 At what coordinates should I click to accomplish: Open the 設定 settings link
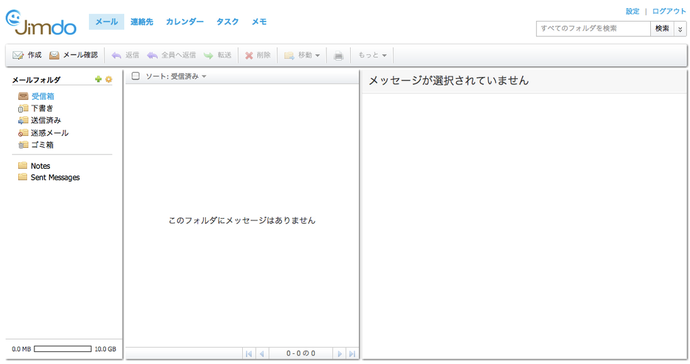coord(632,11)
